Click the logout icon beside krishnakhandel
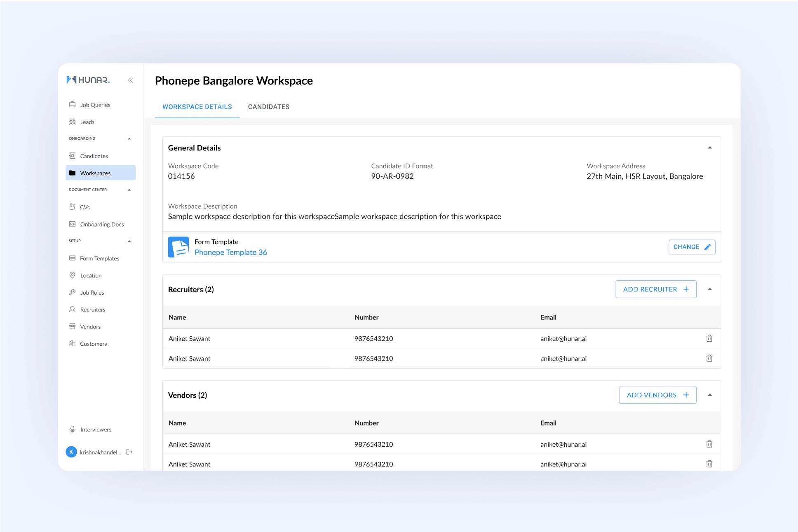 [129, 452]
